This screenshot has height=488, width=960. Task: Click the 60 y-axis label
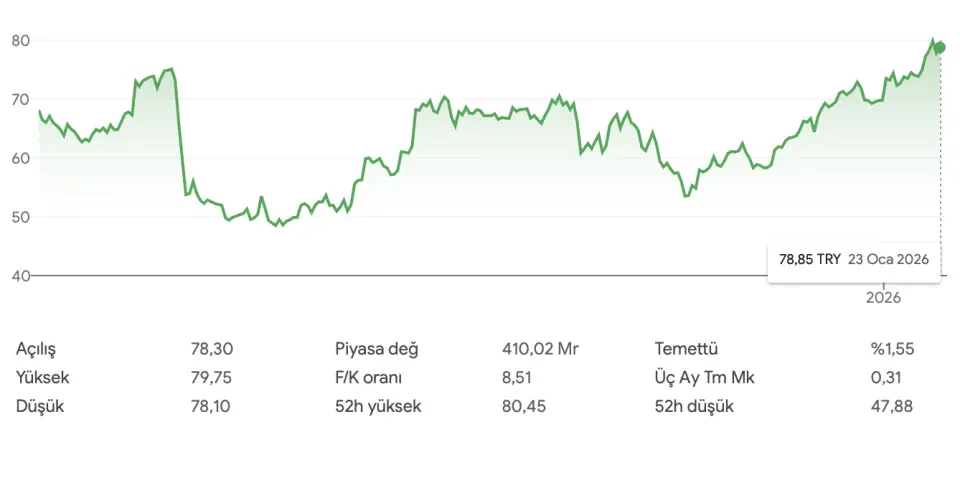(x=20, y=159)
